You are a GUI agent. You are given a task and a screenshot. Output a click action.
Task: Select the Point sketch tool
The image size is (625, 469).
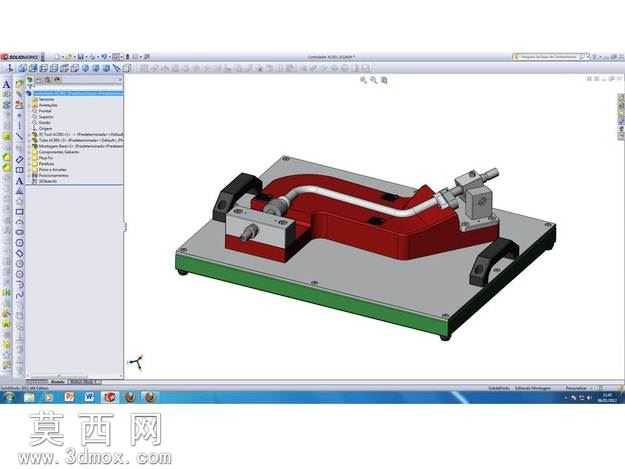20,115
